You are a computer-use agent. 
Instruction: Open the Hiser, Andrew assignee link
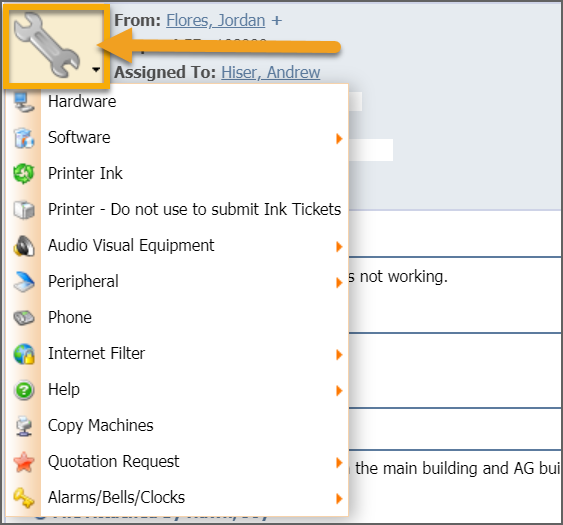point(270,73)
